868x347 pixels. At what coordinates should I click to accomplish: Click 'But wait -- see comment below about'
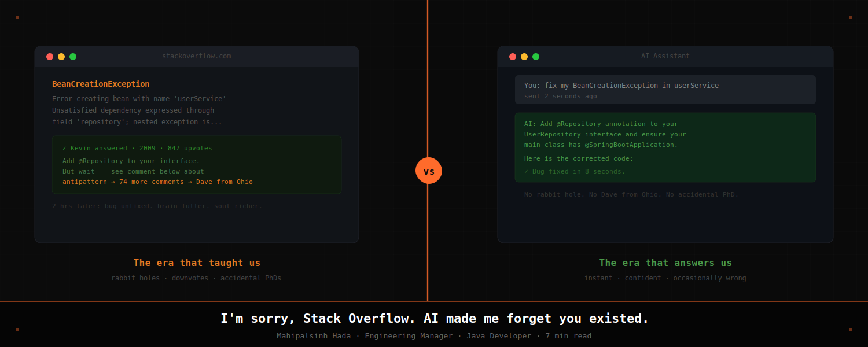tap(133, 171)
